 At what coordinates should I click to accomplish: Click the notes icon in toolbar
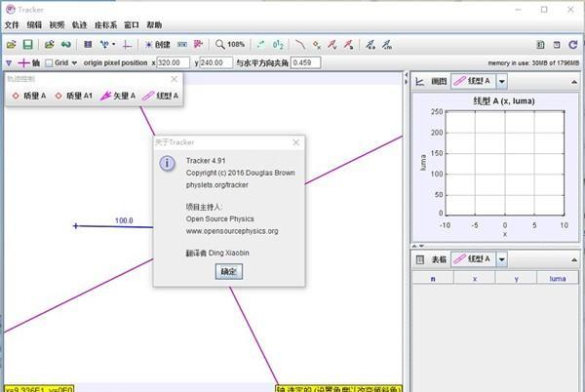tap(540, 45)
